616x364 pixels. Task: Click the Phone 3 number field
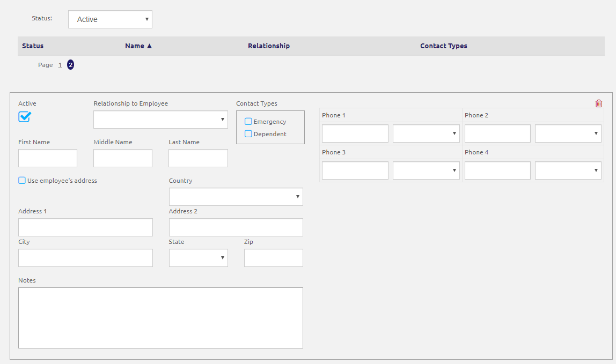[x=355, y=170]
